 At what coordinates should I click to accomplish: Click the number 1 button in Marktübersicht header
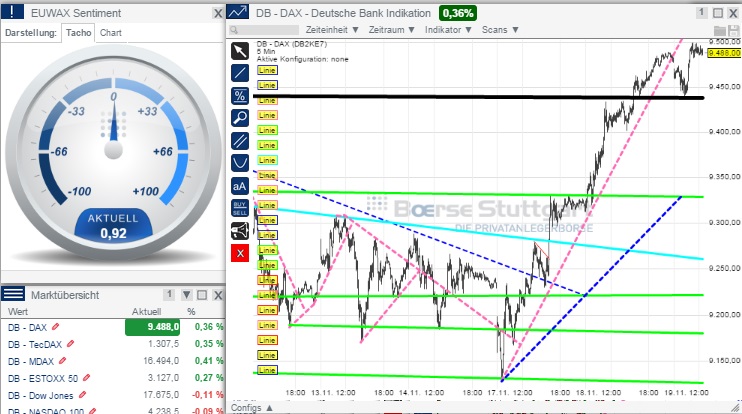[x=169, y=295]
